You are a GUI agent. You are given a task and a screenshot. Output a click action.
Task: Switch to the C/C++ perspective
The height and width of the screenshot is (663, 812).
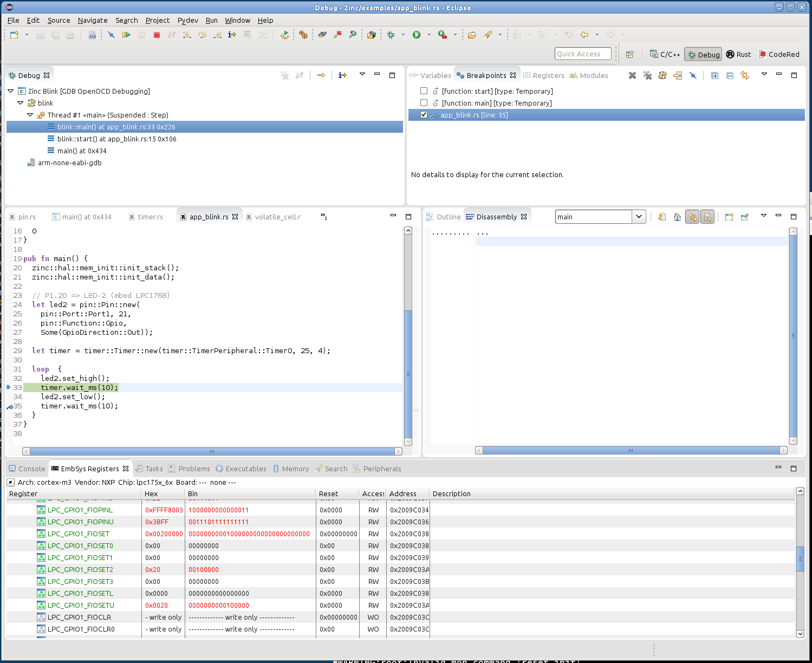(x=665, y=54)
